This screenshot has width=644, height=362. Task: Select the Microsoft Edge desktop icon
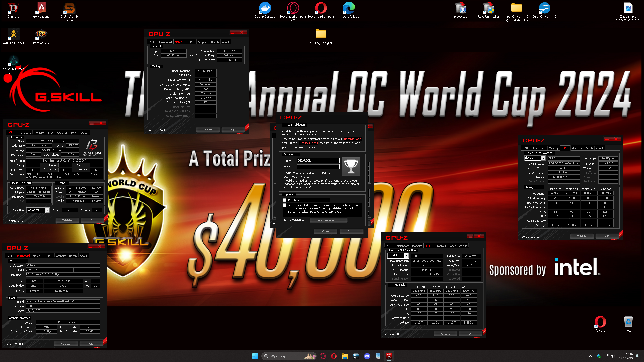pos(349,10)
